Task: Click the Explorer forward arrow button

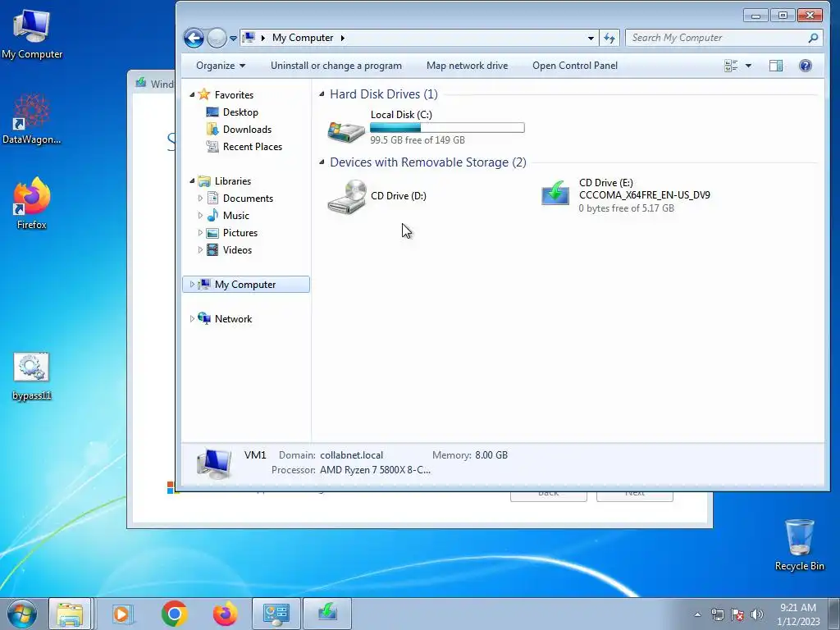Action: coord(217,38)
